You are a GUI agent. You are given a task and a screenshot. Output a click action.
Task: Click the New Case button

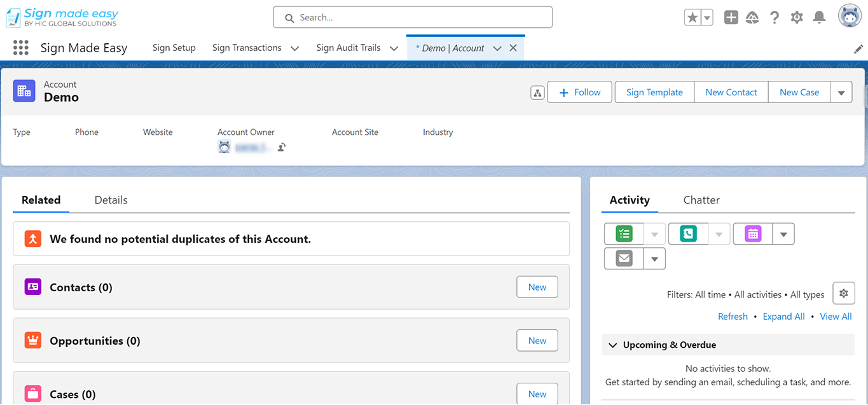(799, 92)
